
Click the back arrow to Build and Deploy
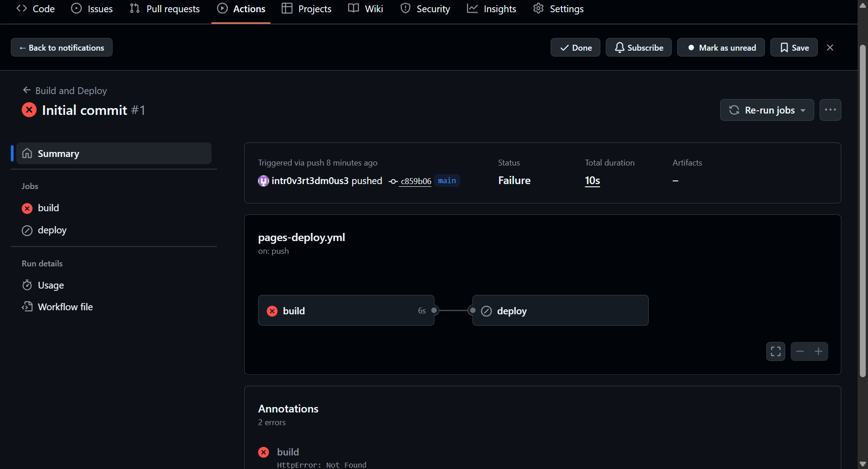tap(27, 90)
